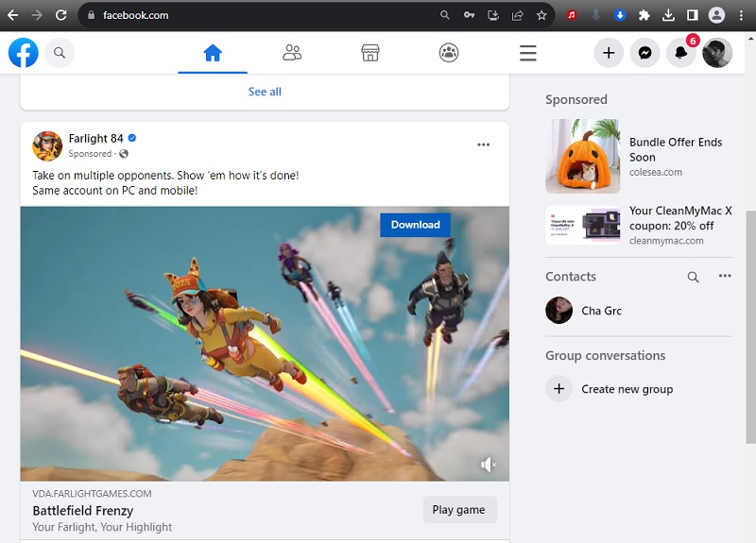756x543 pixels.
Task: Open the Chrome three-dot menu
Action: click(741, 15)
